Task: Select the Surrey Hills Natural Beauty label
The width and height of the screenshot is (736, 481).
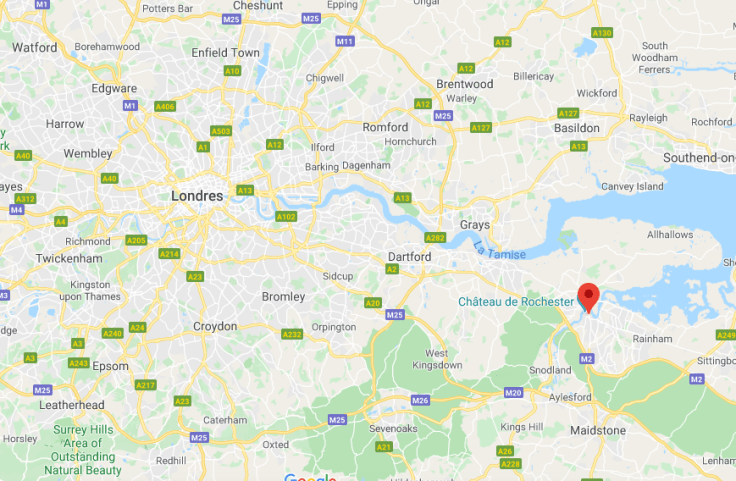Action: [83, 450]
